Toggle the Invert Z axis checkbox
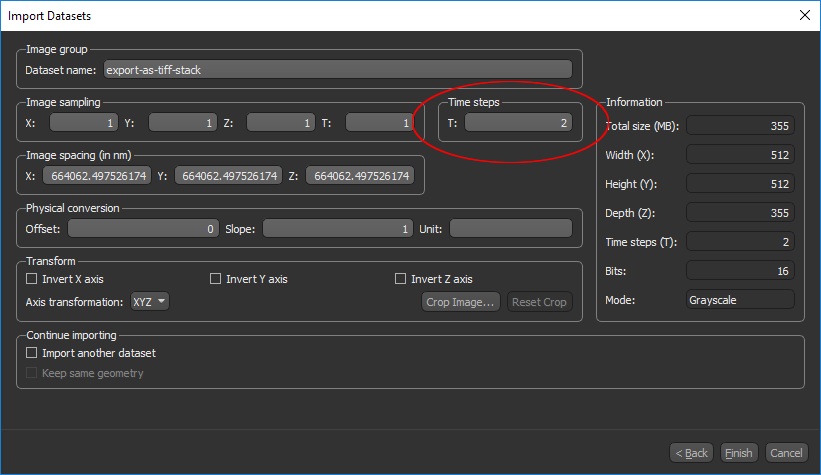 pos(401,279)
